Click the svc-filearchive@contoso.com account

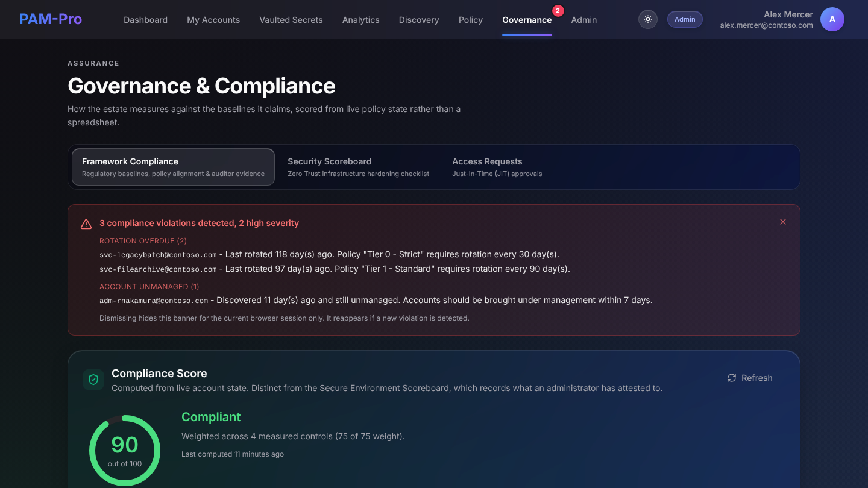point(158,269)
